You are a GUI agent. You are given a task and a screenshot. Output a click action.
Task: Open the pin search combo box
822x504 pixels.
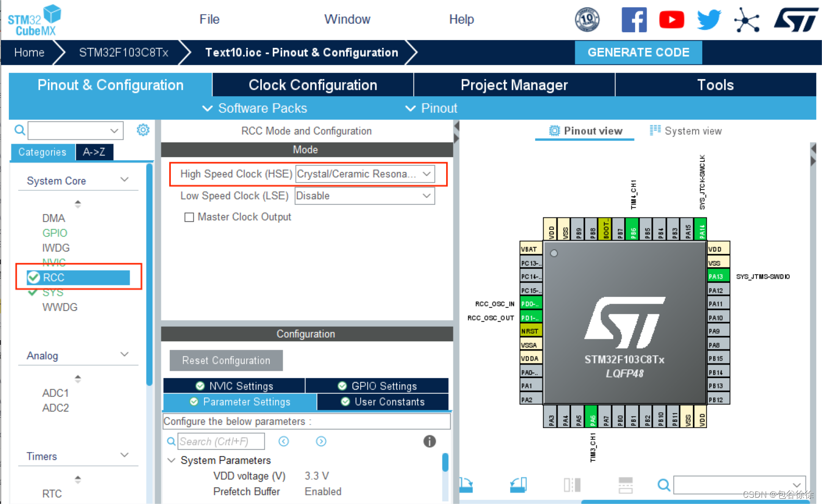740,485
